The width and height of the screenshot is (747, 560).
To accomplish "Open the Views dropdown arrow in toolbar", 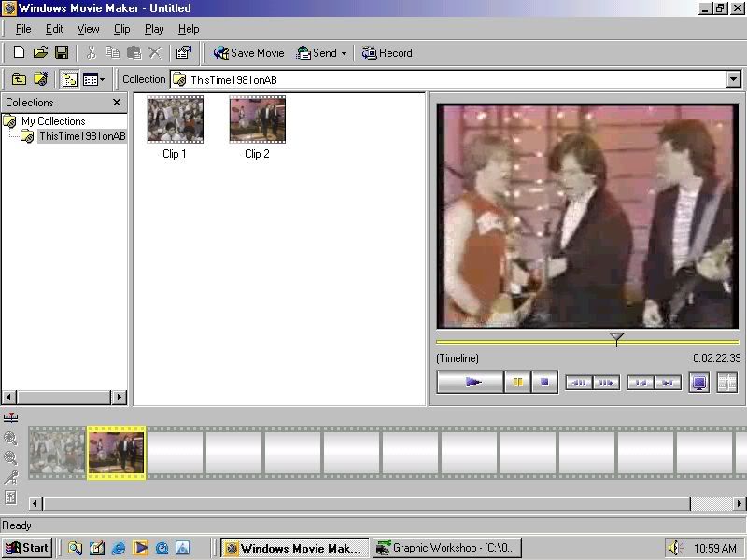I will (102, 80).
